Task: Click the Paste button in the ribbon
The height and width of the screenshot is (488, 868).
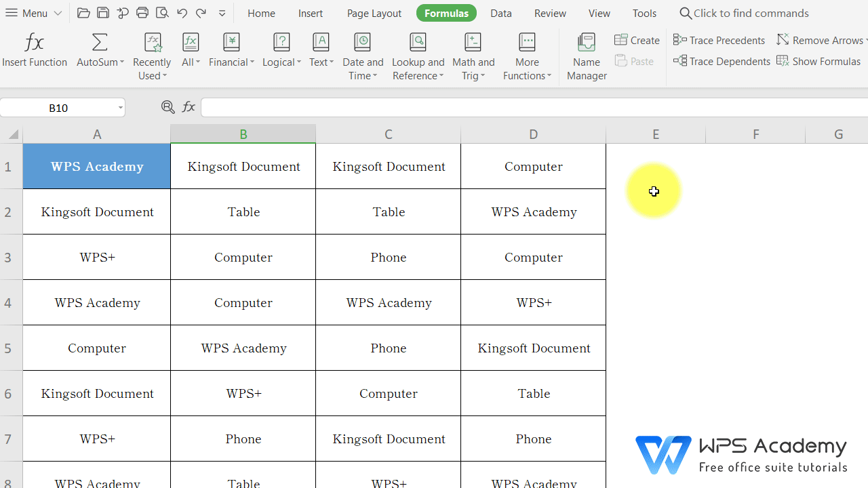Action: (634, 61)
